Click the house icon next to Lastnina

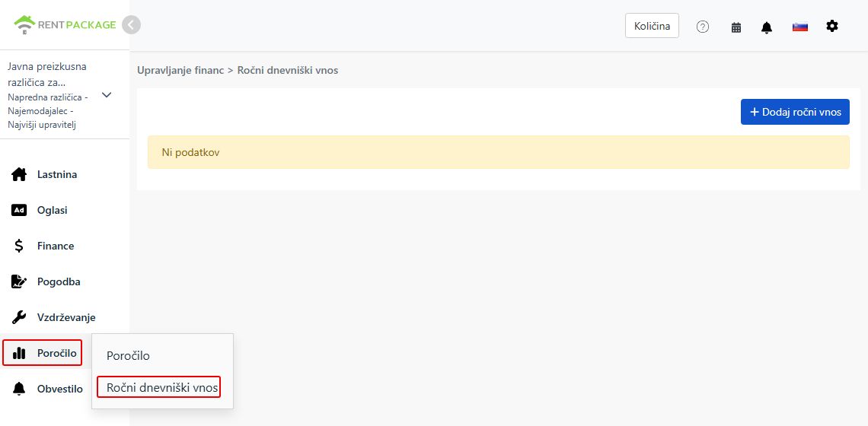pos(19,174)
